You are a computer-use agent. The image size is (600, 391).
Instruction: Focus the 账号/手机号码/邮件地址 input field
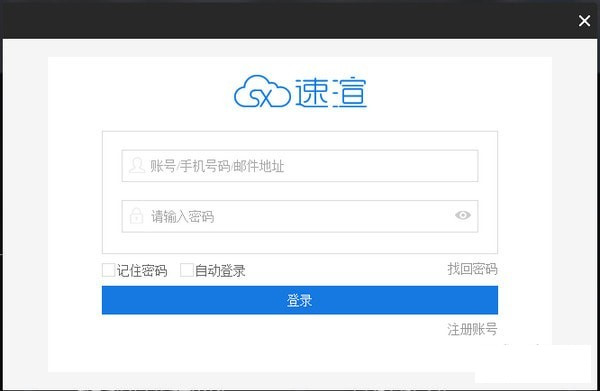point(300,166)
